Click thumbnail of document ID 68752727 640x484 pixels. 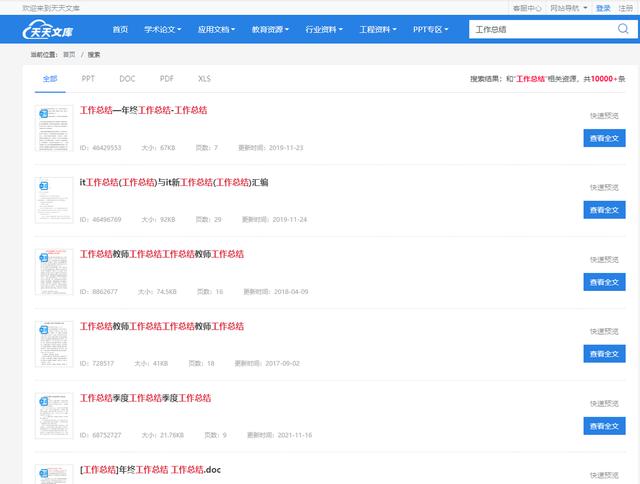pos(54,416)
